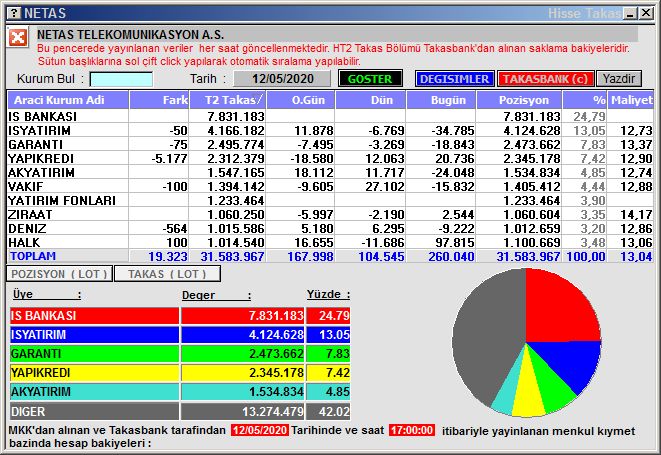
Task: Click the blue pie chart slice
Action: point(573,363)
